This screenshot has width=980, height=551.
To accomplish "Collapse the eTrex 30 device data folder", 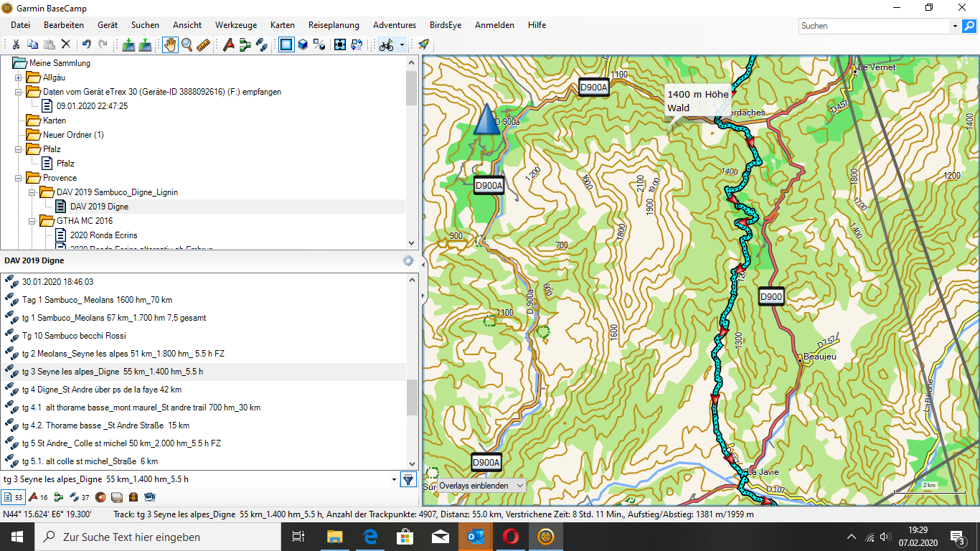I will [19, 92].
